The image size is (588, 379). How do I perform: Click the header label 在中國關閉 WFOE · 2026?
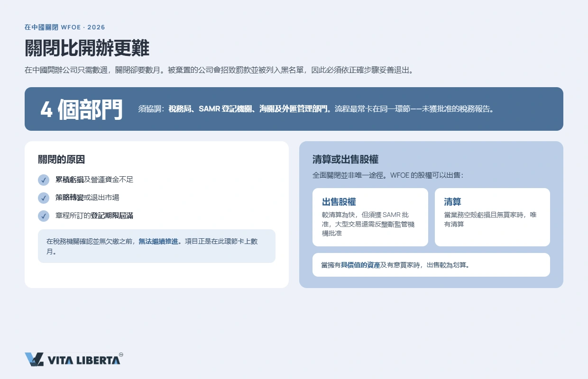tap(65, 27)
